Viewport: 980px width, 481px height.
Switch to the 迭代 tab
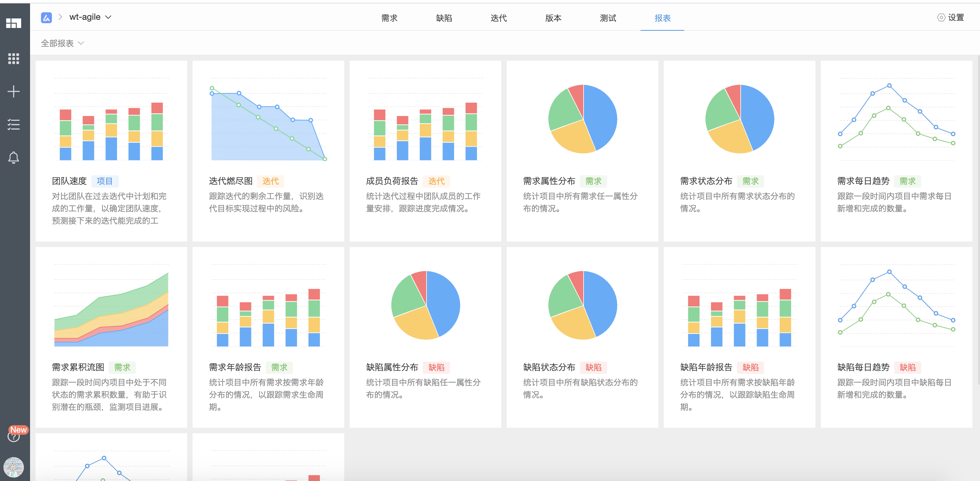499,18
